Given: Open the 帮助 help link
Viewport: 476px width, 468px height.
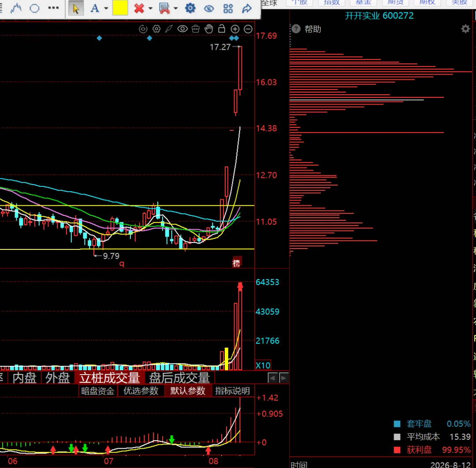Looking at the screenshot, I should (x=312, y=29).
